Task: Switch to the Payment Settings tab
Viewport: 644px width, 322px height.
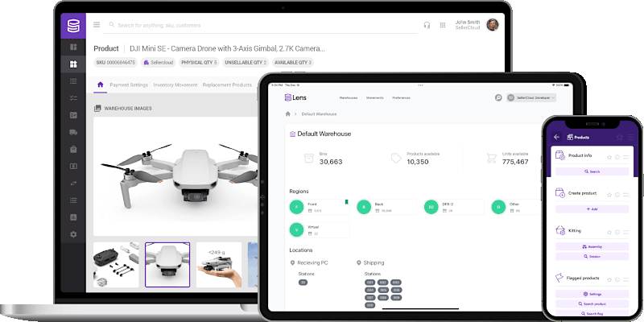Action: (129, 85)
